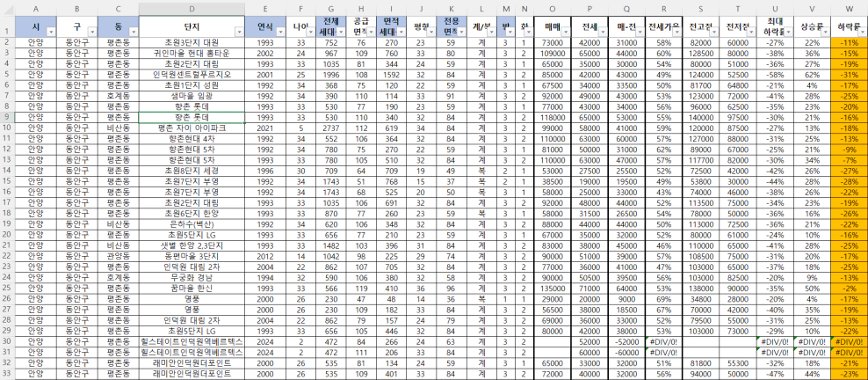The height and width of the screenshot is (380, 868).
Task: Select column W by its letter header
Action: [x=850, y=8]
